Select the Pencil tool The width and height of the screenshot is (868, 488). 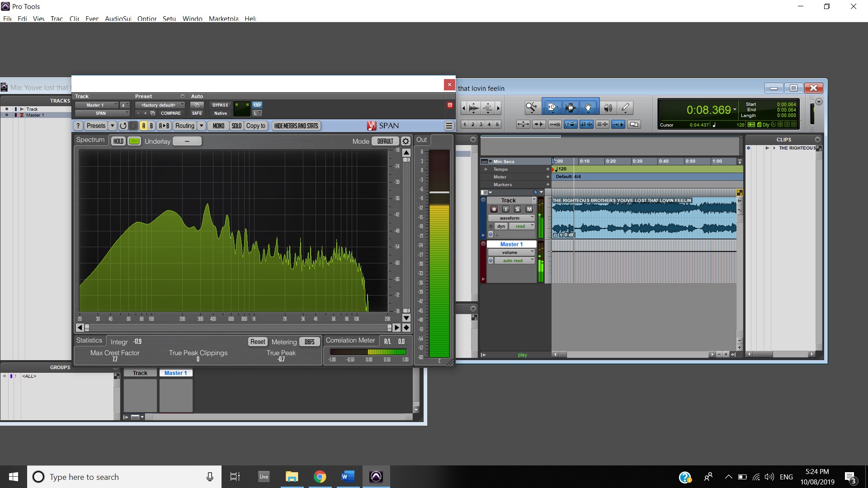pos(625,108)
